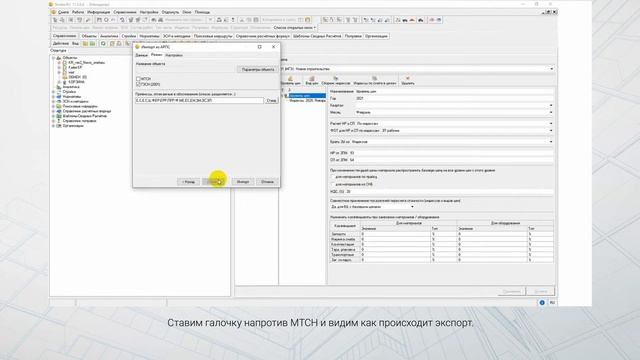The image size is (640, 360).
Task: Select Поисковые маршруты in structure tree
Action: pos(80,106)
